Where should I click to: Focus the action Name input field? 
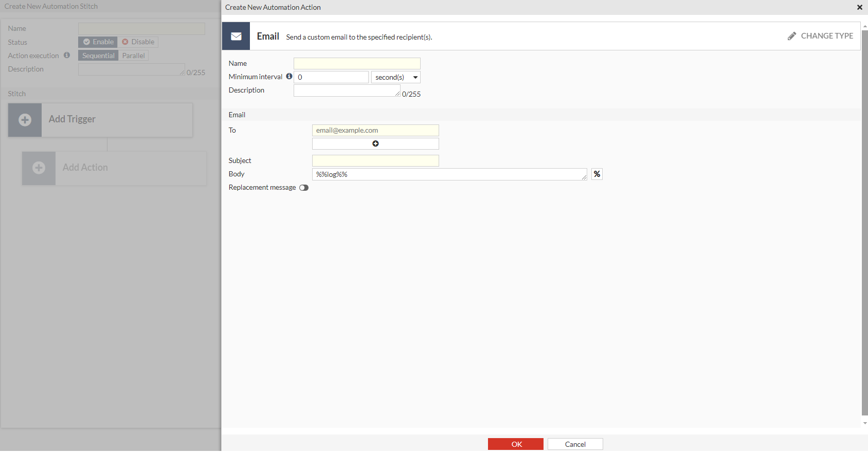(357, 63)
